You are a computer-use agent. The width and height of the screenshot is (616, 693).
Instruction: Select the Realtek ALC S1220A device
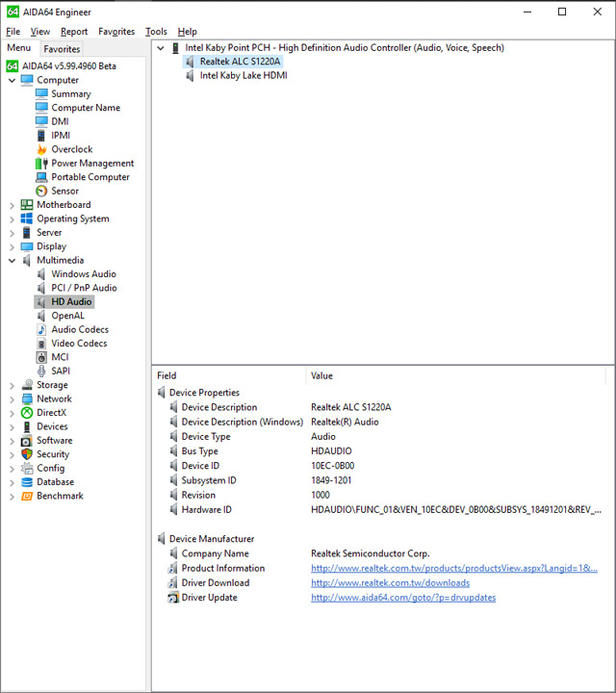(x=240, y=62)
